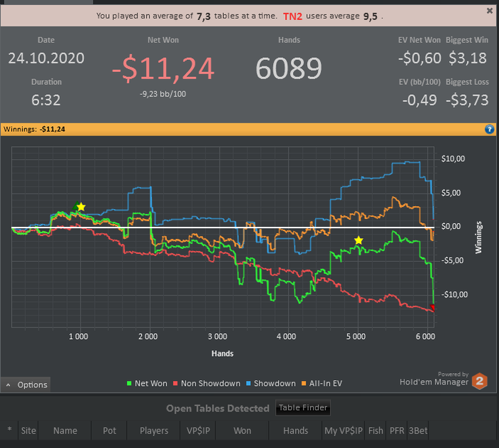Click the Net Won value -$11,24
The height and width of the screenshot is (448, 499).
[x=163, y=68]
